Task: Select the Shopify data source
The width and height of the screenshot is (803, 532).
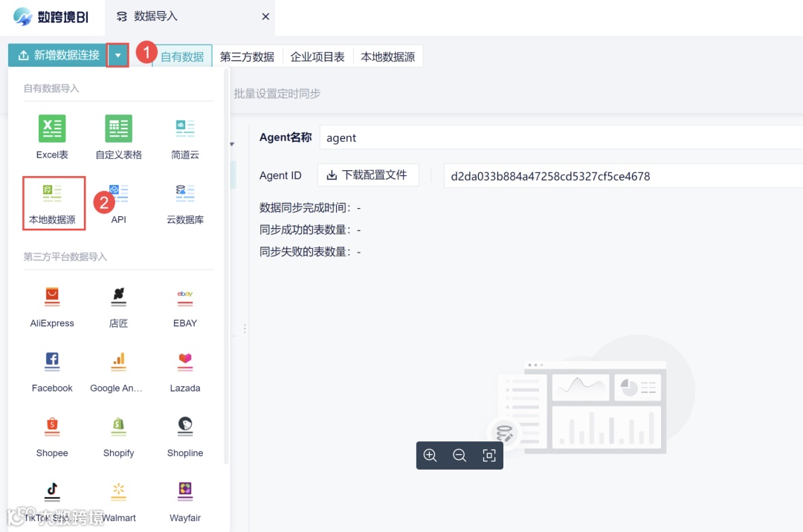Action: (x=117, y=437)
